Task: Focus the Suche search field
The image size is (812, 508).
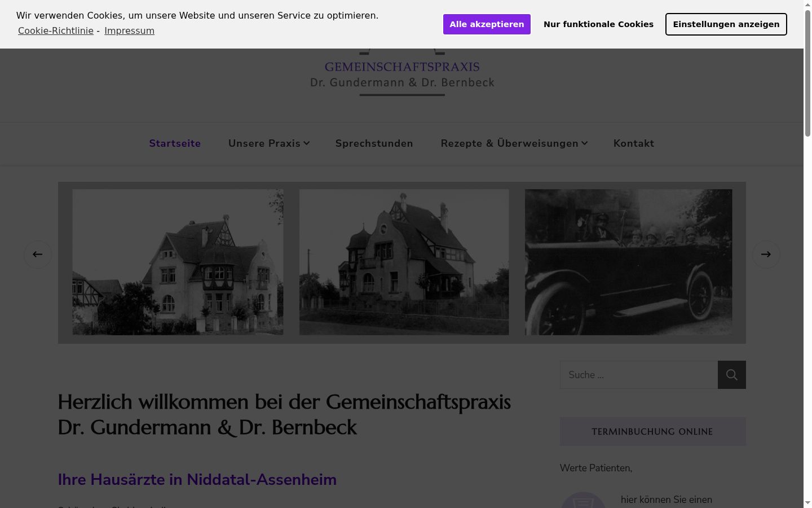Action: tap(639, 375)
